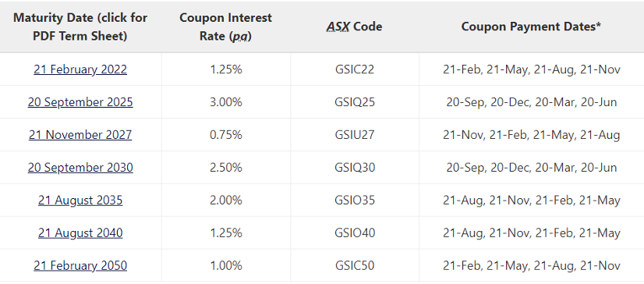The height and width of the screenshot is (284, 644).
Task: Click the Coupon Interest Rate column header
Action: pyautogui.click(x=226, y=27)
